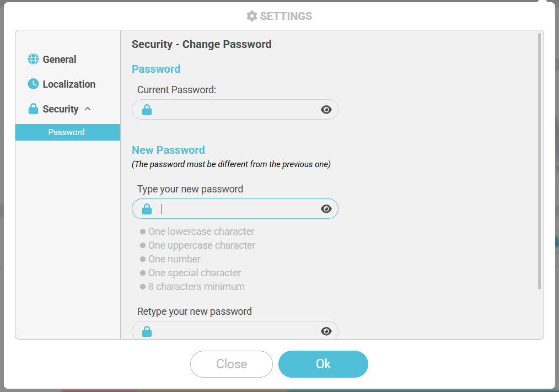The height and width of the screenshot is (392, 559).
Task: Click the globe icon beside General
Action: point(34,60)
